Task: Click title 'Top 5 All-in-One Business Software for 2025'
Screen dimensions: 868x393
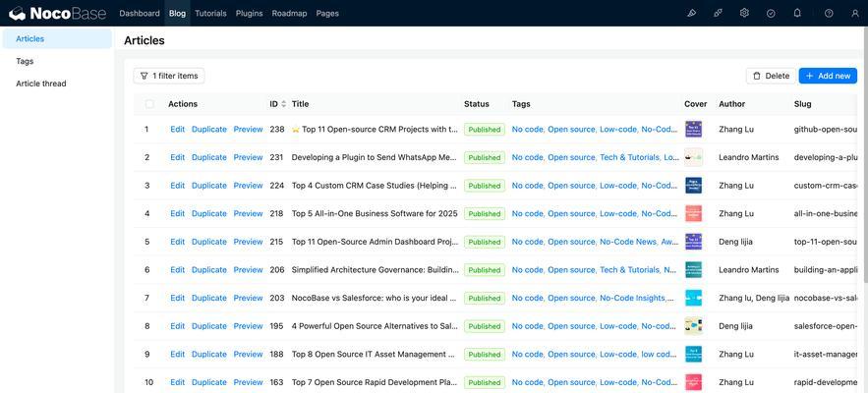Action: click(x=375, y=213)
